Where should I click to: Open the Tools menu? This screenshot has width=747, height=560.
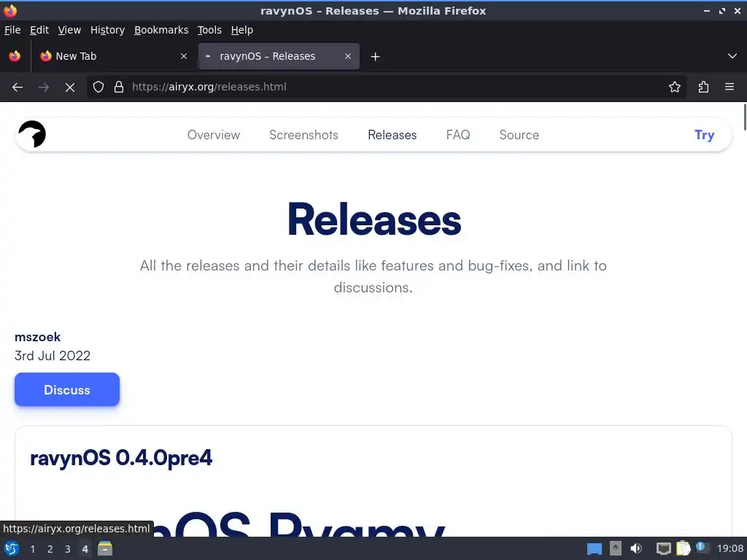(x=209, y=30)
